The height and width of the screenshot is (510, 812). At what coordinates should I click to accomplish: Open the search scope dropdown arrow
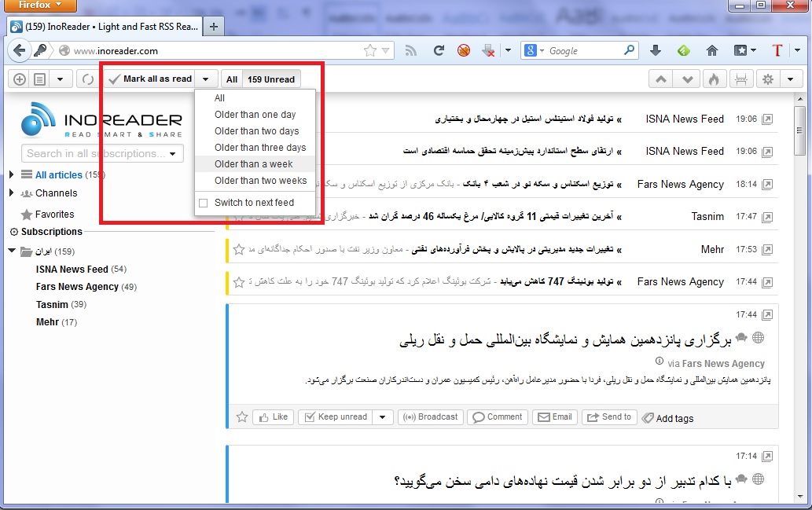[172, 154]
